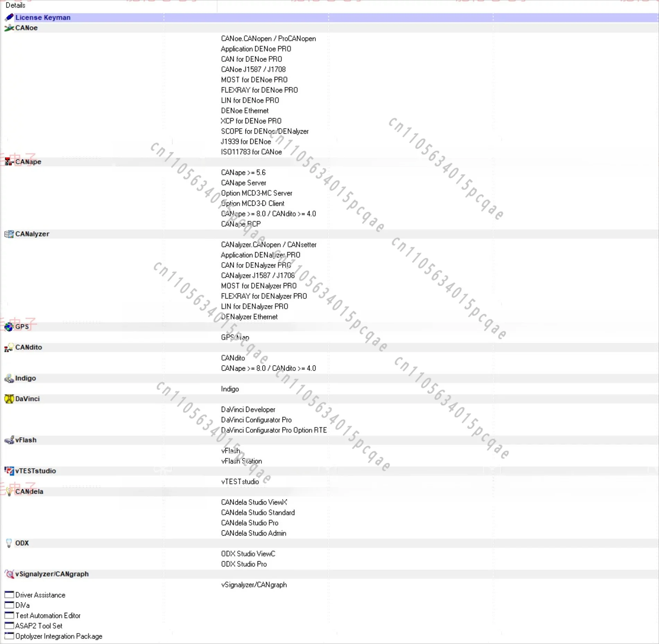The image size is (659, 644).
Task: Select the 'XCP for DENoe PRO' entry
Action: [x=251, y=121]
